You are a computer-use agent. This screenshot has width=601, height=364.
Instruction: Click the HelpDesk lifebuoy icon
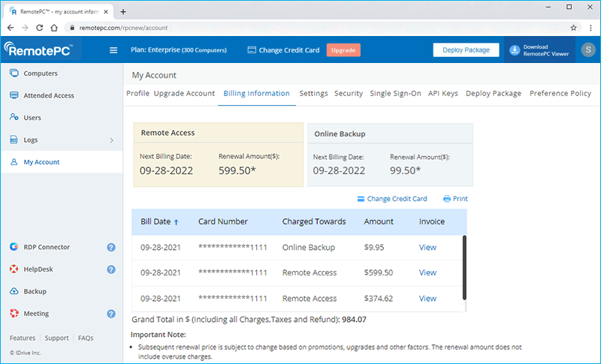point(14,269)
